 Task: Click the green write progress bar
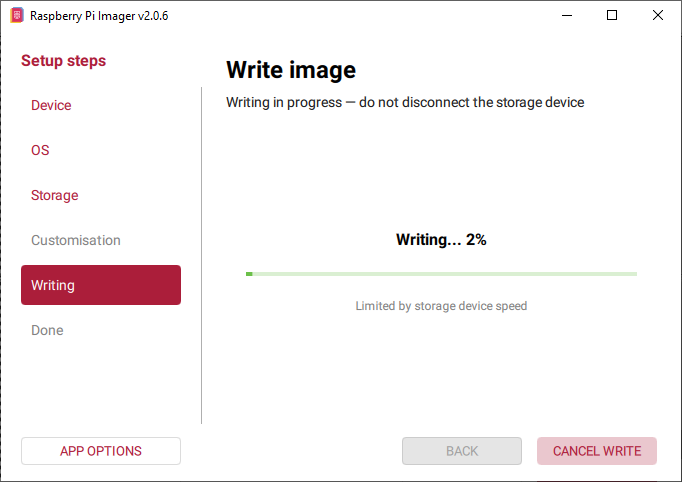[x=441, y=273]
